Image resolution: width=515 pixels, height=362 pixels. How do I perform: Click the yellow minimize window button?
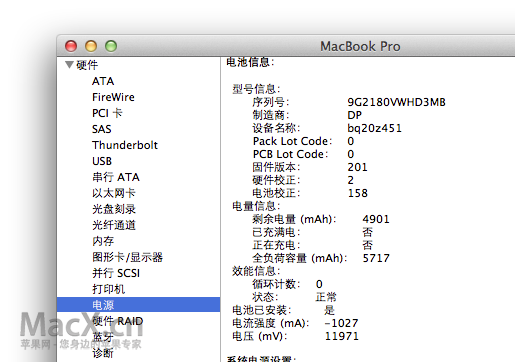pyautogui.click(x=91, y=46)
